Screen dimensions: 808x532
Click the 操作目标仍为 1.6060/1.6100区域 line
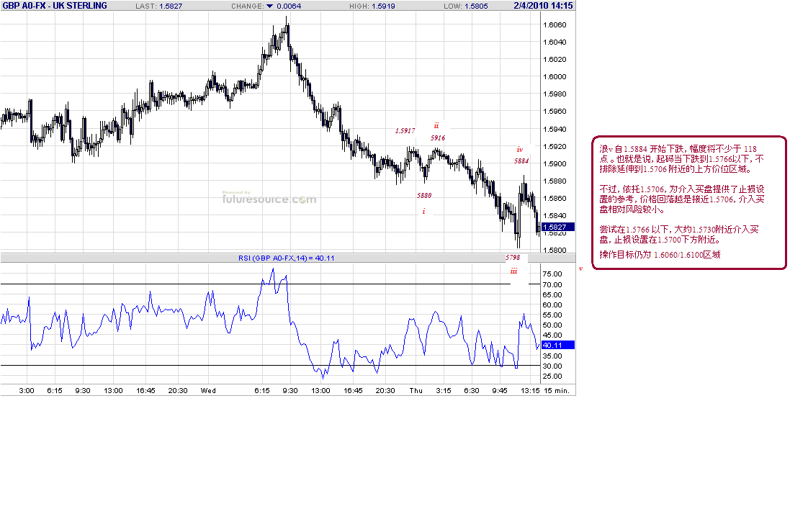660,254
